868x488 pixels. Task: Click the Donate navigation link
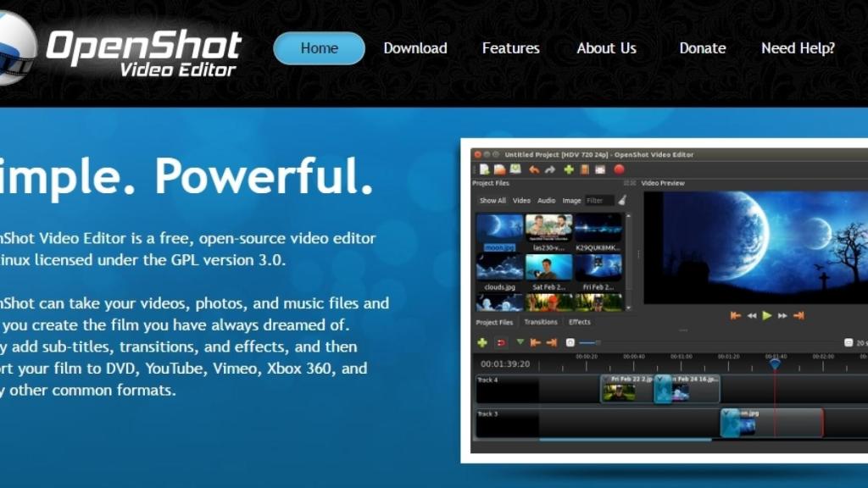(702, 48)
